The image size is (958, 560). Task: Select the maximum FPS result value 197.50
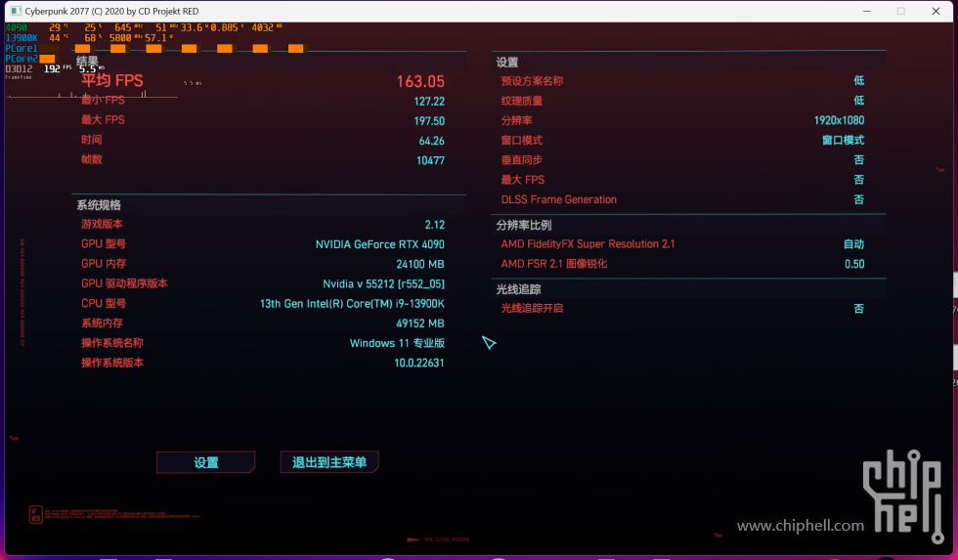click(x=429, y=121)
